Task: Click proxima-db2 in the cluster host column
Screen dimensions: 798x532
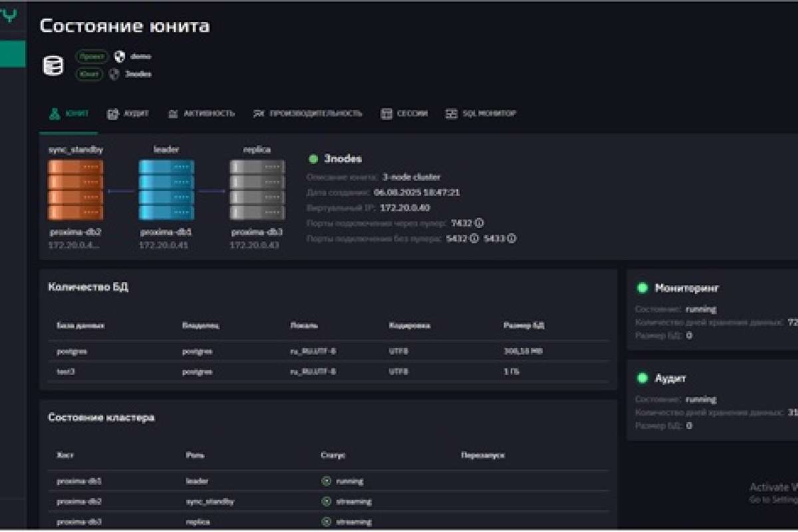Action: (x=79, y=501)
